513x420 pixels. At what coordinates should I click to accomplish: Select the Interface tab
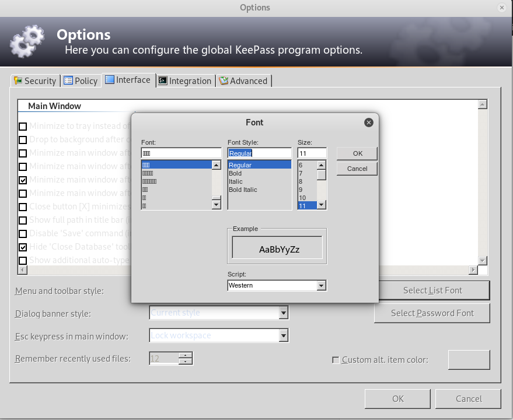[x=128, y=80]
